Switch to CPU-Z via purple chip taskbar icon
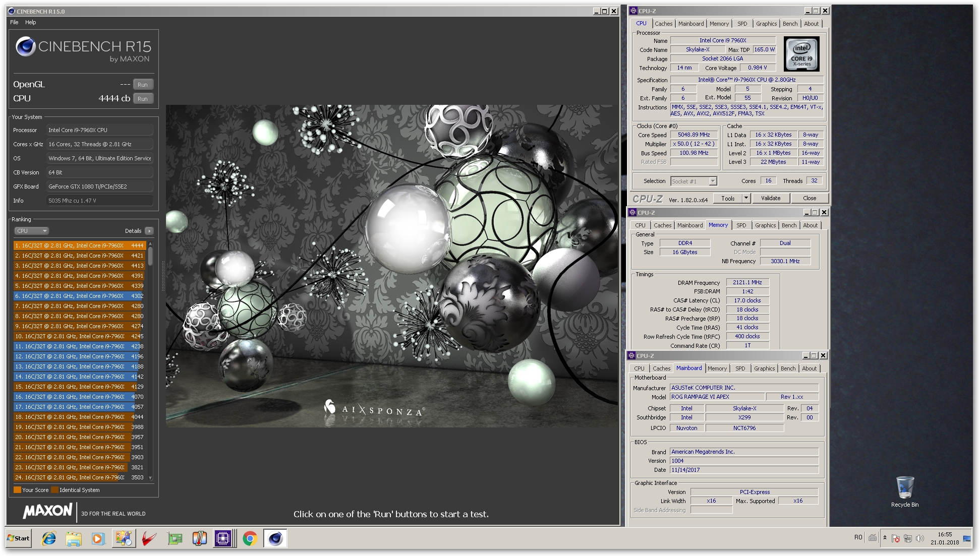The image size is (980, 556). [223, 538]
